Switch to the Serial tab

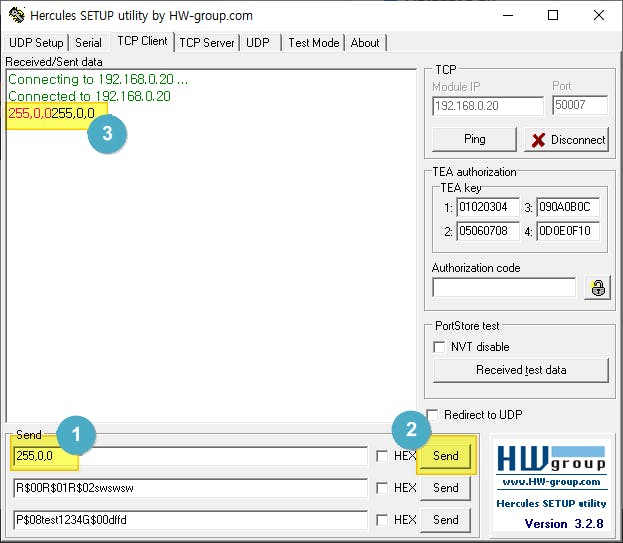tap(88, 43)
